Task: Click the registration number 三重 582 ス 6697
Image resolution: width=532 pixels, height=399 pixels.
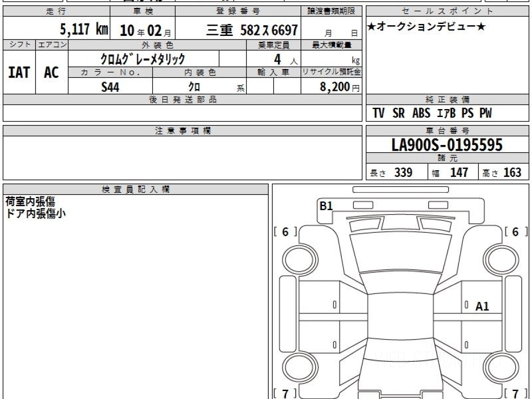Action: (251, 30)
